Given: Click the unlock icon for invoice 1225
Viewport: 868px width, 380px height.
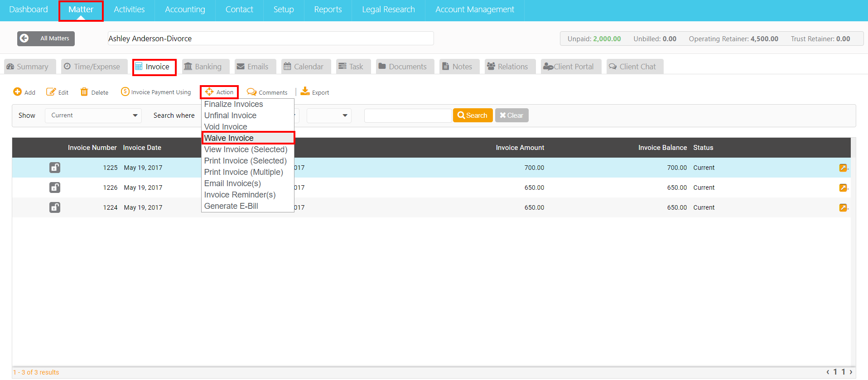Looking at the screenshot, I should pos(55,168).
